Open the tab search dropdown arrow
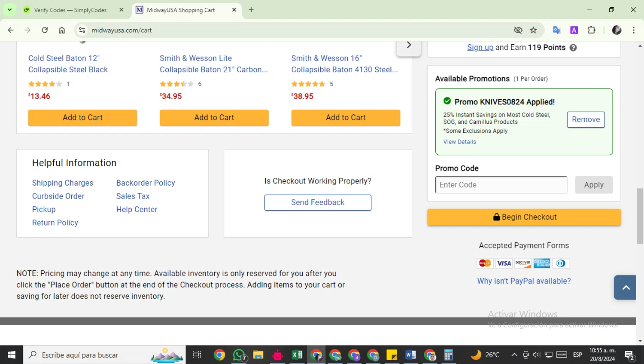 (9, 9)
